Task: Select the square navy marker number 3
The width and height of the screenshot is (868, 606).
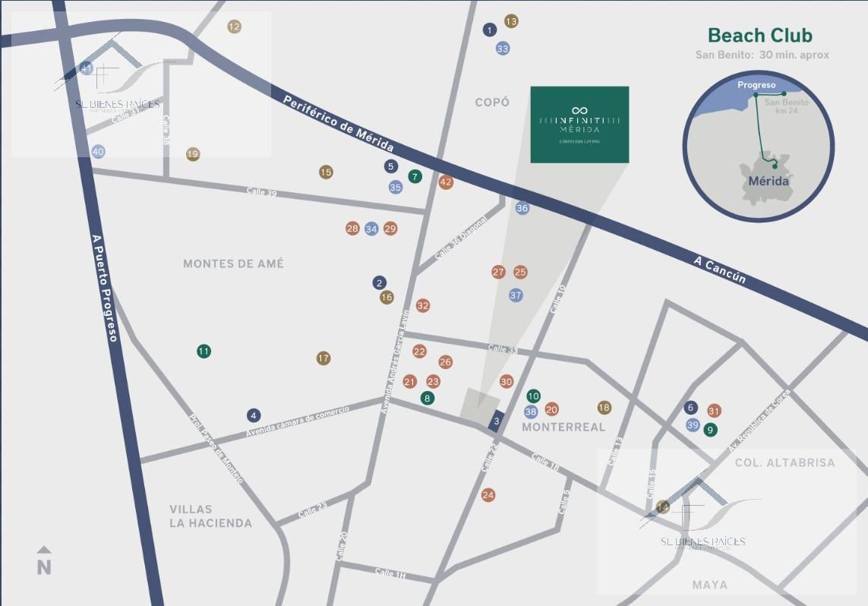Action: tap(497, 421)
